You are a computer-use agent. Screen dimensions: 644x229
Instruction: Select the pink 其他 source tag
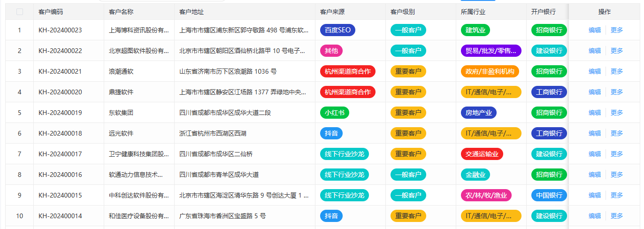[331, 51]
